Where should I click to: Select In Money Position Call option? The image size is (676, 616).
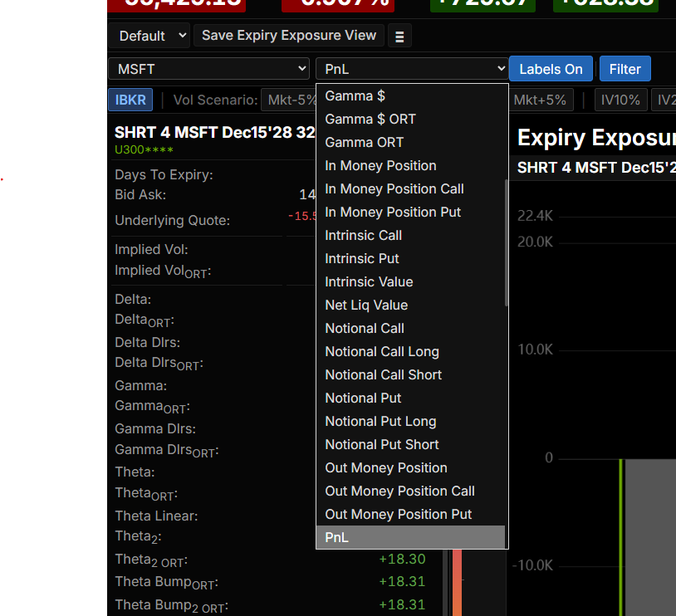[x=410, y=188]
